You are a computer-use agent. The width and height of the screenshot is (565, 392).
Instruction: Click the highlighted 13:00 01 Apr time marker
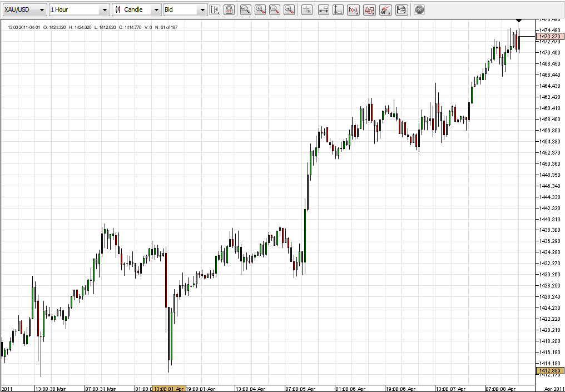click(169, 389)
